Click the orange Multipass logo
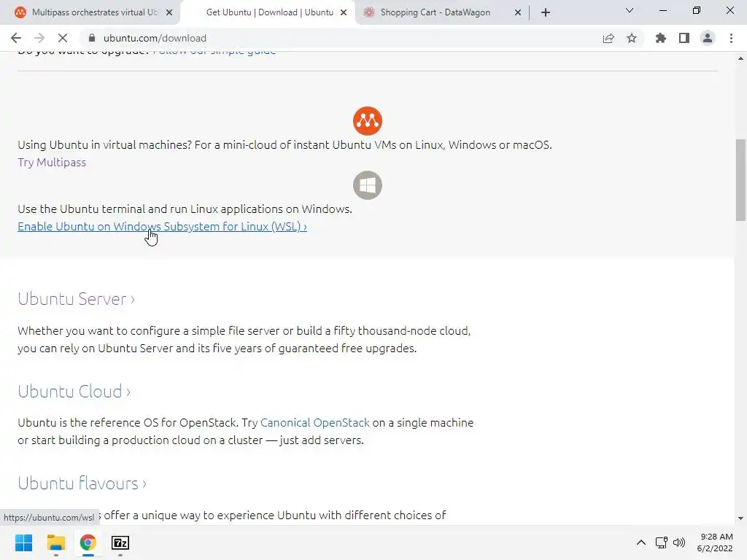This screenshot has height=560, width=747. [x=368, y=121]
